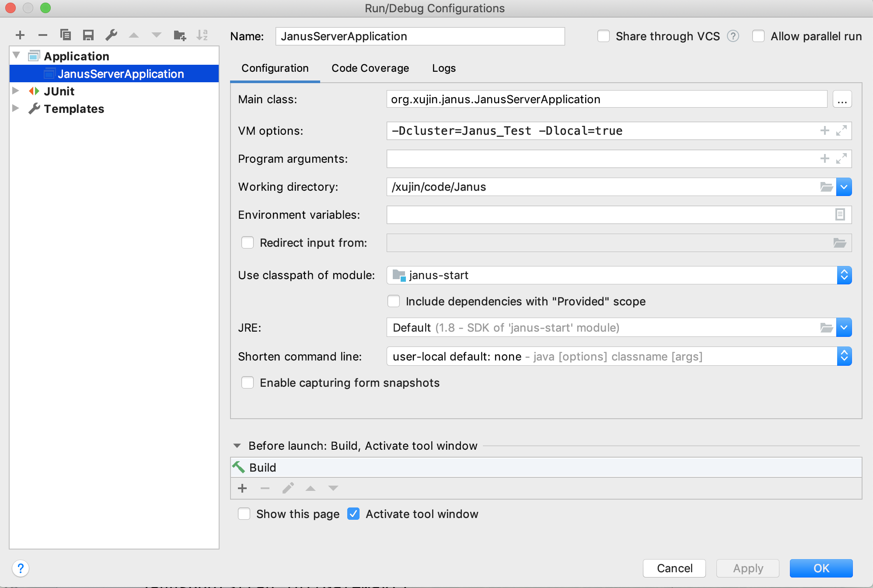This screenshot has height=588, width=873.
Task: Expand the VM options field editor
Action: pos(842,130)
